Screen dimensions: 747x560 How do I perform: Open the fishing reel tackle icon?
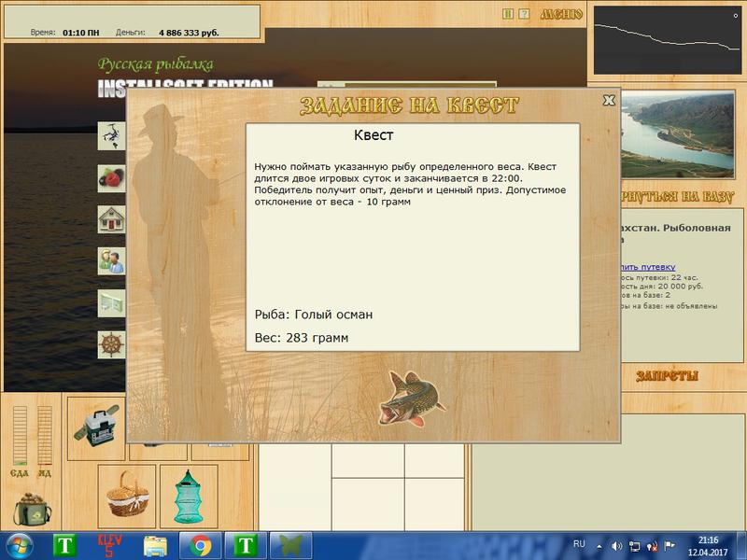click(111, 136)
